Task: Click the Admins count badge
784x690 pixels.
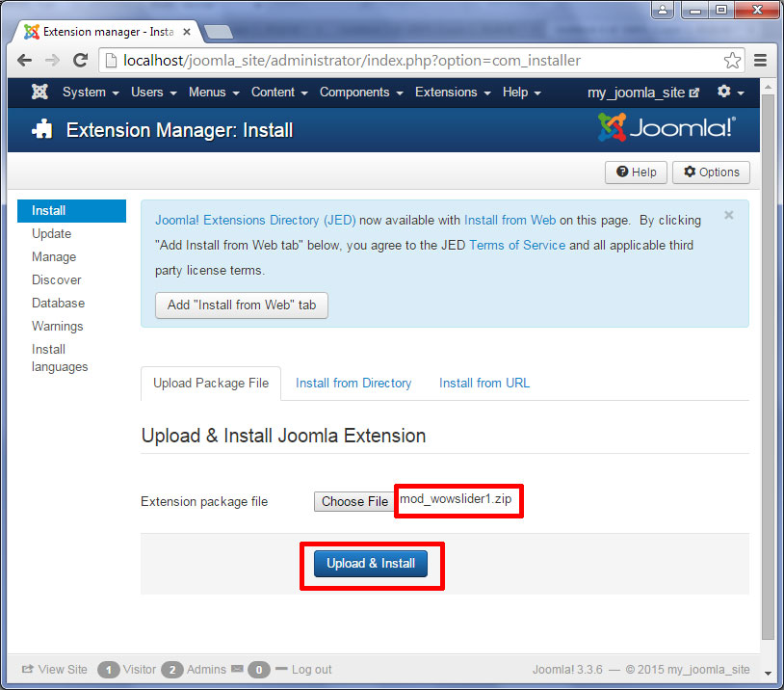Action: tap(172, 670)
